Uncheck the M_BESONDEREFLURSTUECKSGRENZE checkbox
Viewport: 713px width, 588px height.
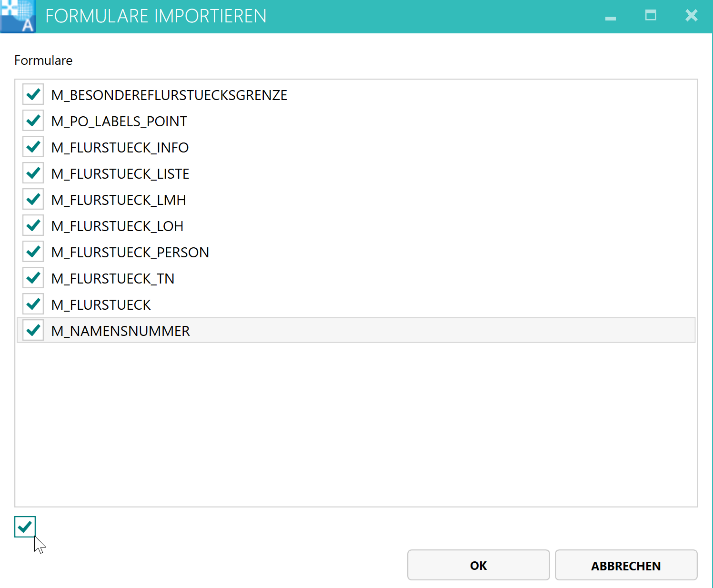33,94
